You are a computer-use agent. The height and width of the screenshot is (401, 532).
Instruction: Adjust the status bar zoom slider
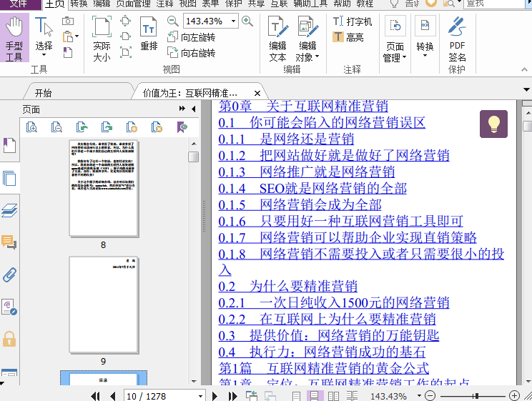(x=477, y=396)
